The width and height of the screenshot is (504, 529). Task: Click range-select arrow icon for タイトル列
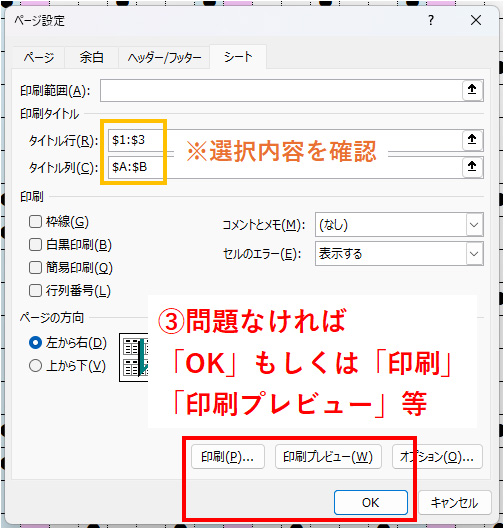[472, 166]
